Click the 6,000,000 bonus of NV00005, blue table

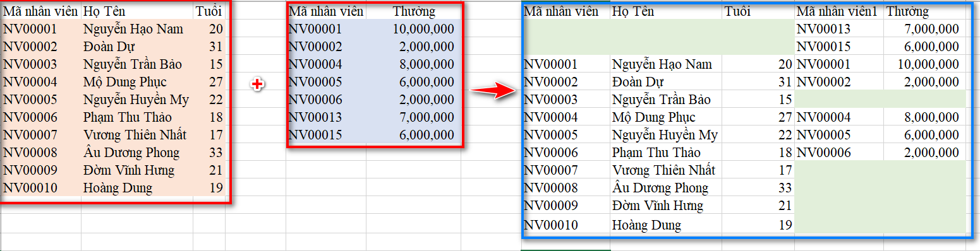[x=426, y=82]
